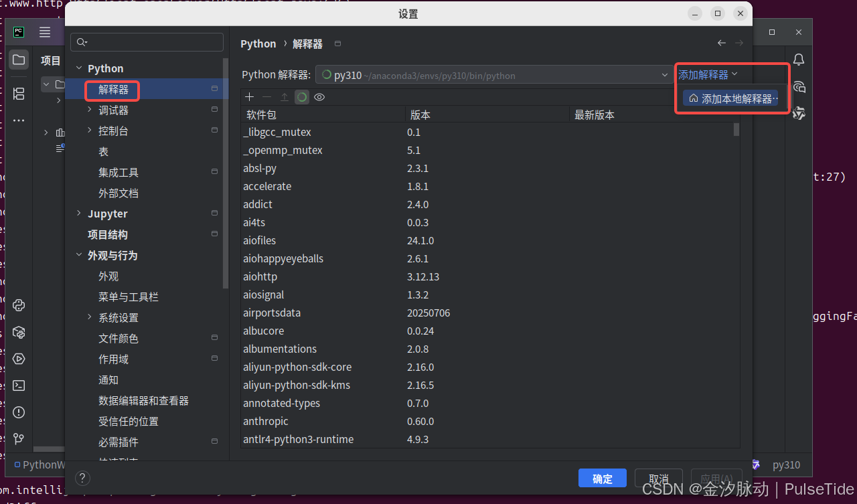Expand the 系统设置 node
This screenshot has width=857, height=504.
coord(90,317)
